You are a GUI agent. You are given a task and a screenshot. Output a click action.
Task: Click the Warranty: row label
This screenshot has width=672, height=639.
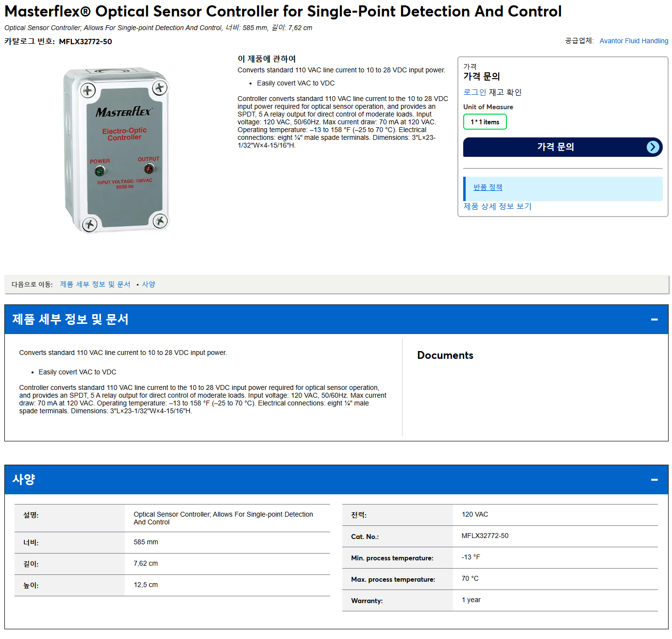click(x=367, y=601)
